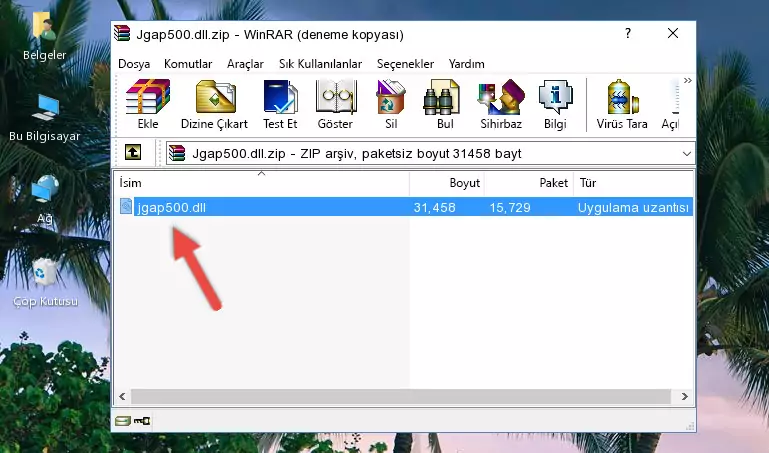Go up one folder level
The width and height of the screenshot is (769, 453).
point(133,152)
